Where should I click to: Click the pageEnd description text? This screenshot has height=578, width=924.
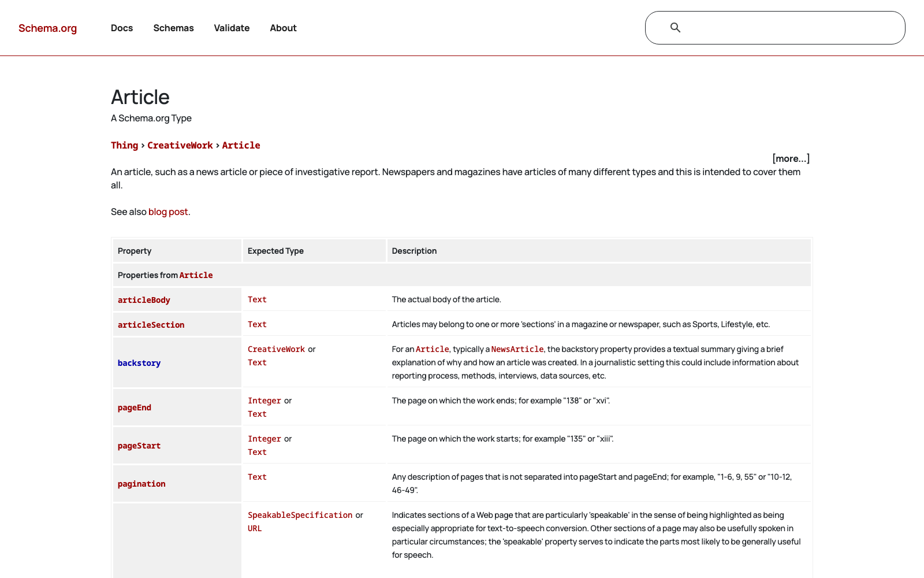[501, 401]
